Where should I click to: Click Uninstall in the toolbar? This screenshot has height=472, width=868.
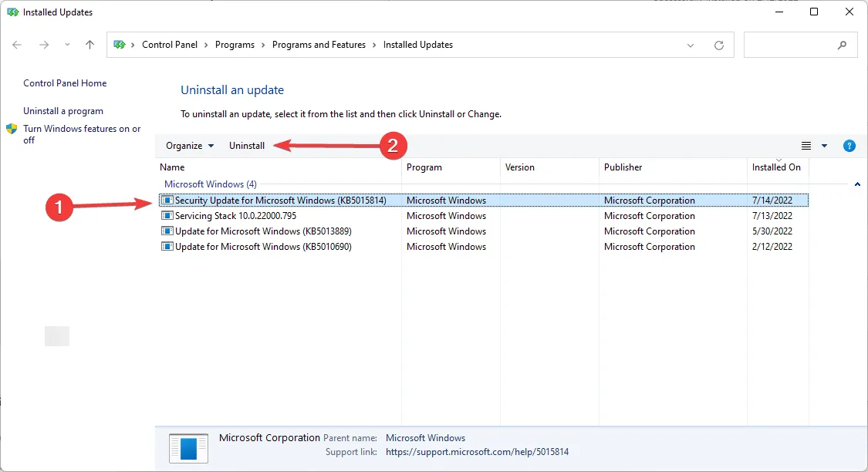coord(247,146)
